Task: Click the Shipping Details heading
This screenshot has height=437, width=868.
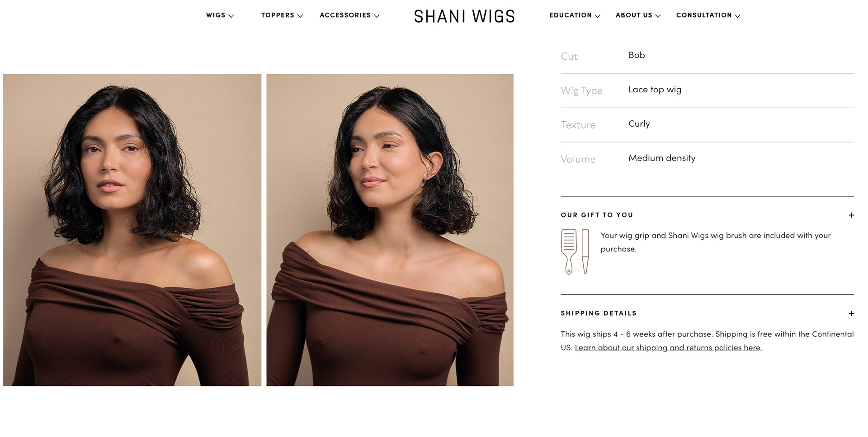Action: coord(599,313)
